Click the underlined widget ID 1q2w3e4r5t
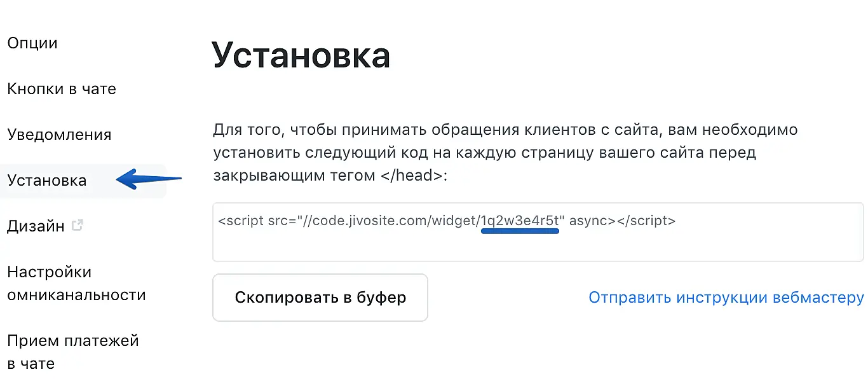Image resolution: width=868 pixels, height=379 pixels. pos(520,221)
